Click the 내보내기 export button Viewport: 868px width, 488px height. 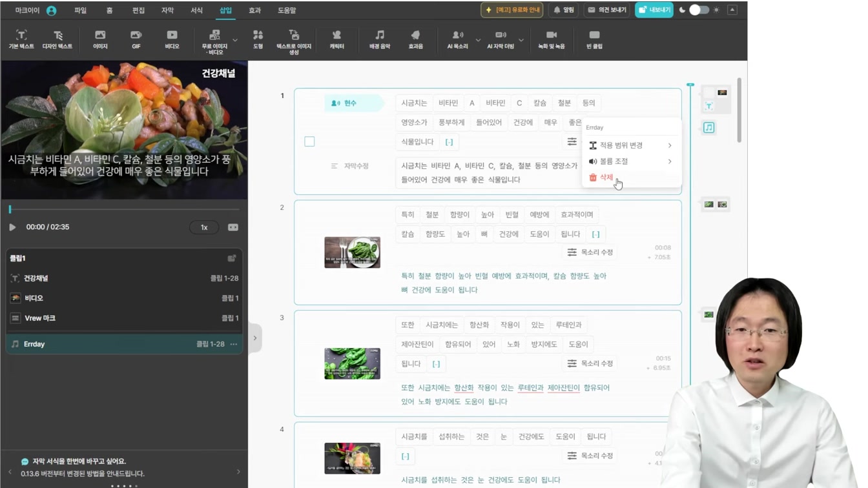point(654,10)
